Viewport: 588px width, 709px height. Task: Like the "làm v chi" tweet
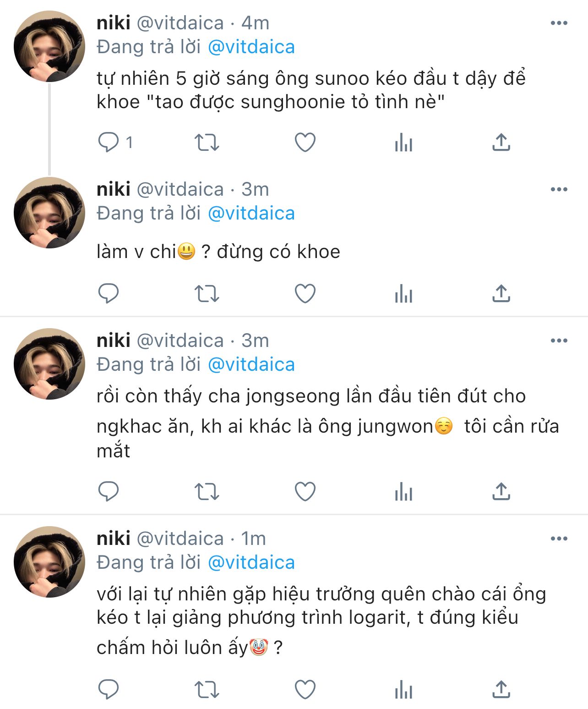click(x=305, y=293)
